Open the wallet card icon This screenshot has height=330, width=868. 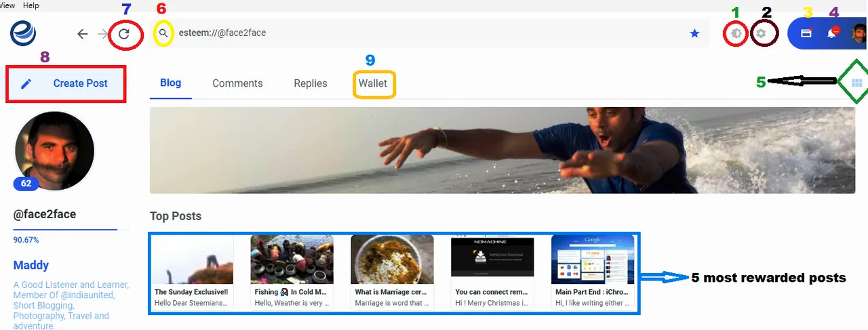(x=806, y=33)
